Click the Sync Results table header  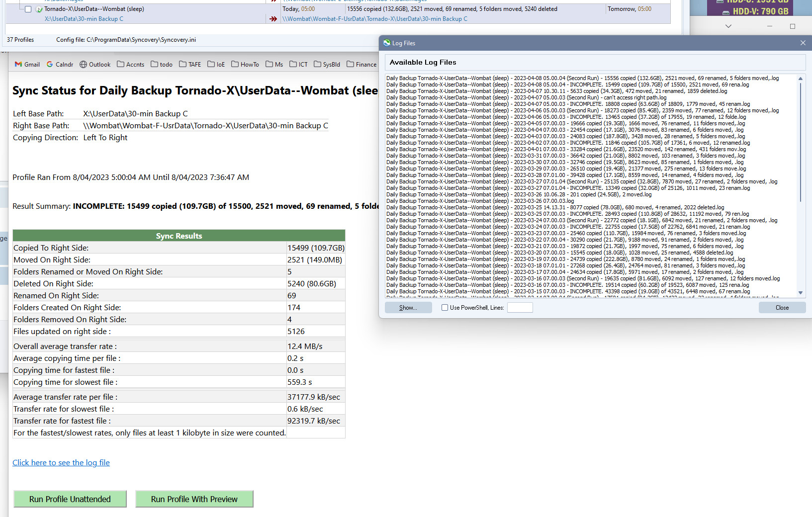[179, 236]
